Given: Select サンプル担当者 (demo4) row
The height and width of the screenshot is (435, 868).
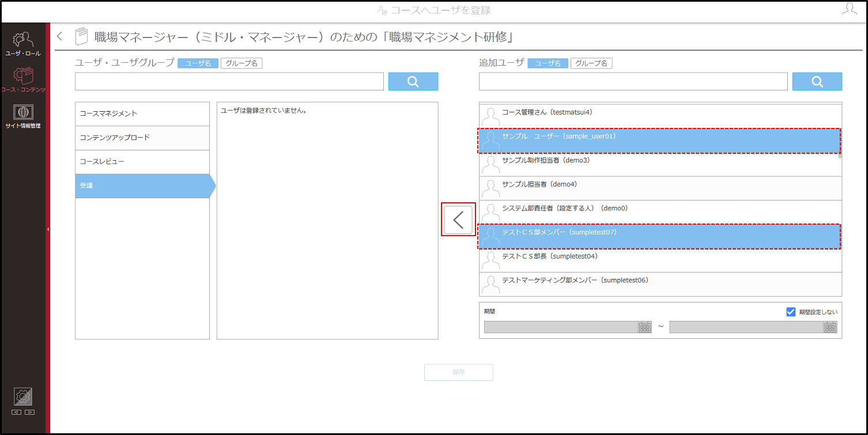Looking at the screenshot, I should coord(661,188).
